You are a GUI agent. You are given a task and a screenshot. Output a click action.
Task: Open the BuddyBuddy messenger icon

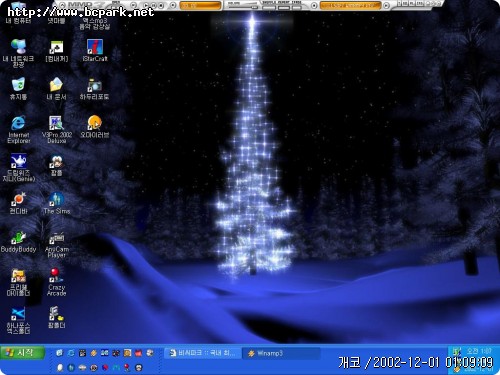pyautogui.click(x=18, y=242)
